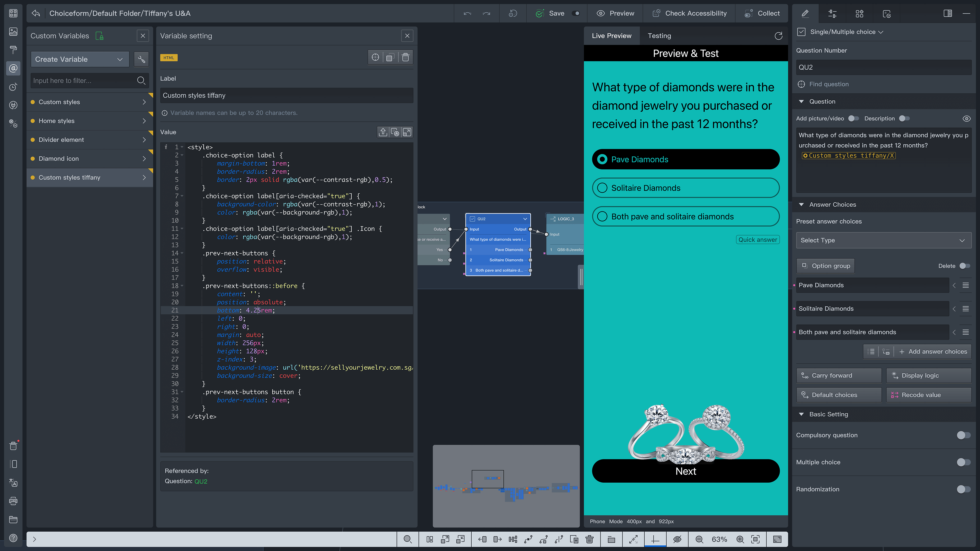980x551 pixels.
Task: Select the Solitaire Diamonds radio option
Action: tap(602, 188)
